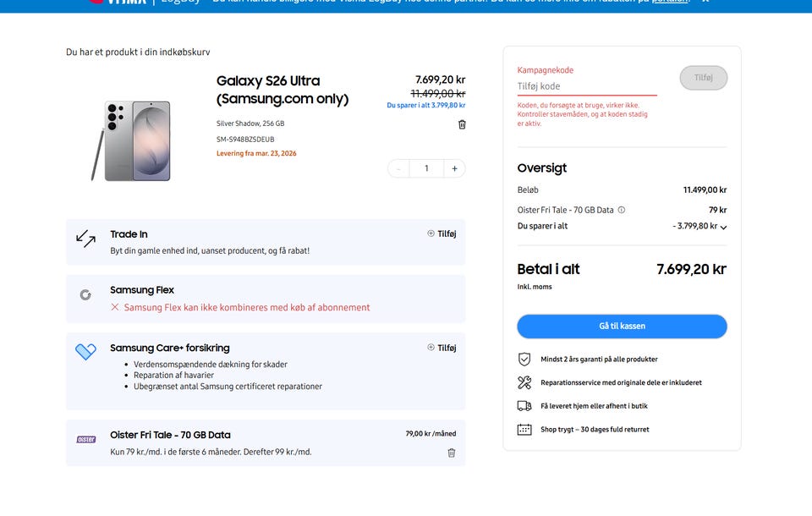The width and height of the screenshot is (812, 516).
Task: Follow the portalen link in top banner
Action: point(670,2)
